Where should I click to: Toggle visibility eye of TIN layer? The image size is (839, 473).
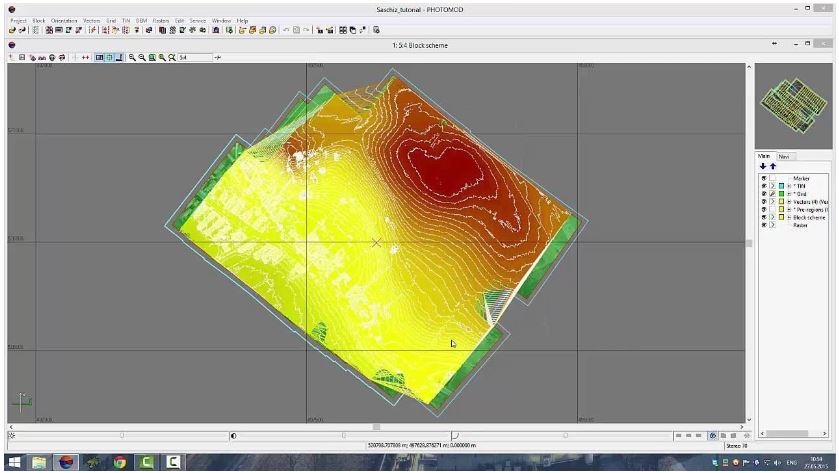[763, 186]
